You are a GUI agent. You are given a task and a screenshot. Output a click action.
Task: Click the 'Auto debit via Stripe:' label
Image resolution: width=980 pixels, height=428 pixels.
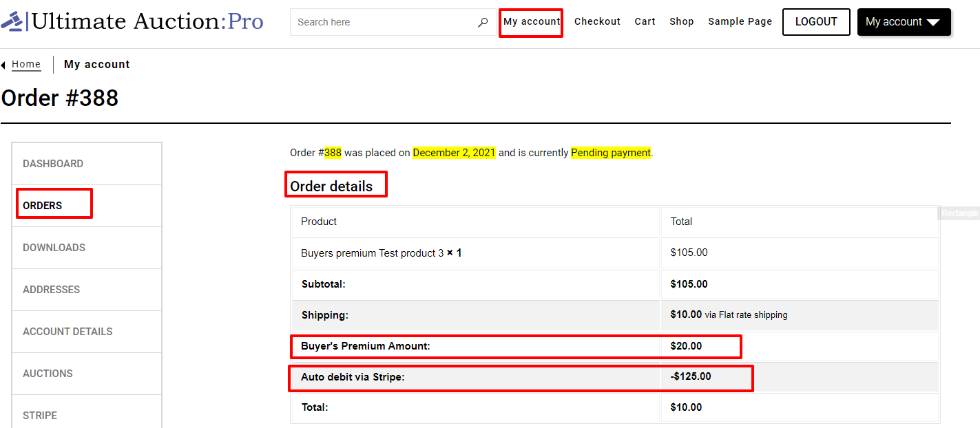pyautogui.click(x=353, y=377)
